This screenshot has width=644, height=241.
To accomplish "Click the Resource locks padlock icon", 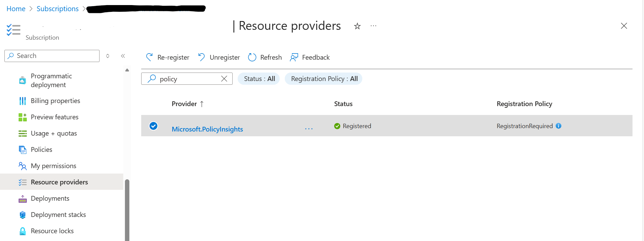I will tap(23, 231).
